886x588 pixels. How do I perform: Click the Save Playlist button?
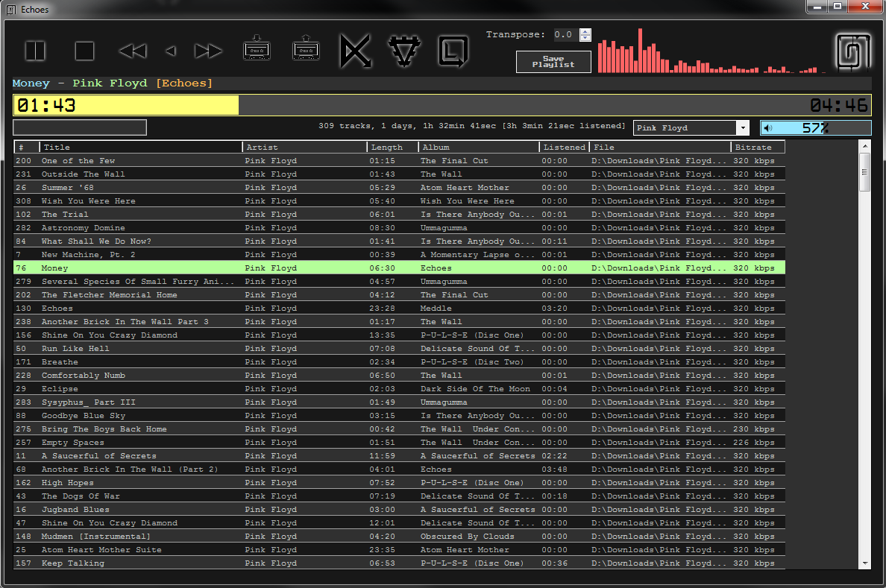pyautogui.click(x=553, y=62)
